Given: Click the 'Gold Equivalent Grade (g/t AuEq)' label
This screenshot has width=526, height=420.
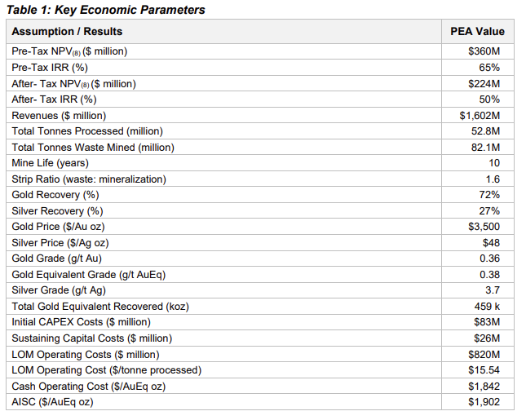Looking at the screenshot, I should [x=89, y=275].
